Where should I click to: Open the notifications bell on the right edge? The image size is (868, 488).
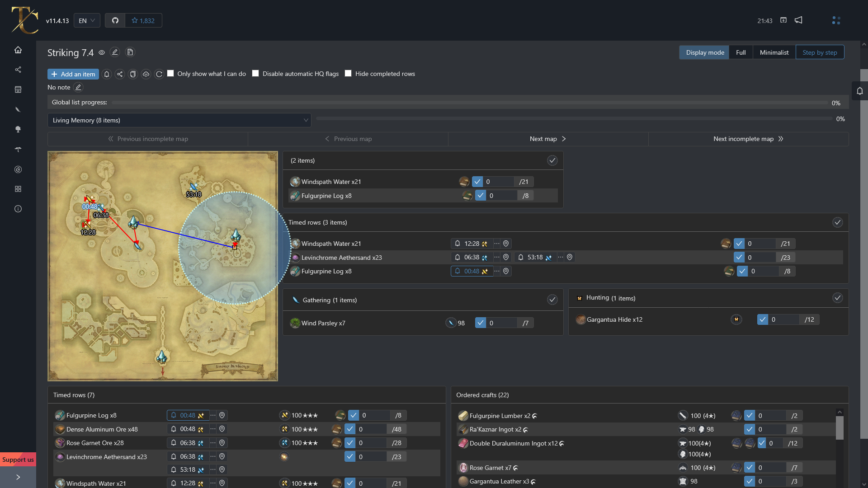(859, 91)
